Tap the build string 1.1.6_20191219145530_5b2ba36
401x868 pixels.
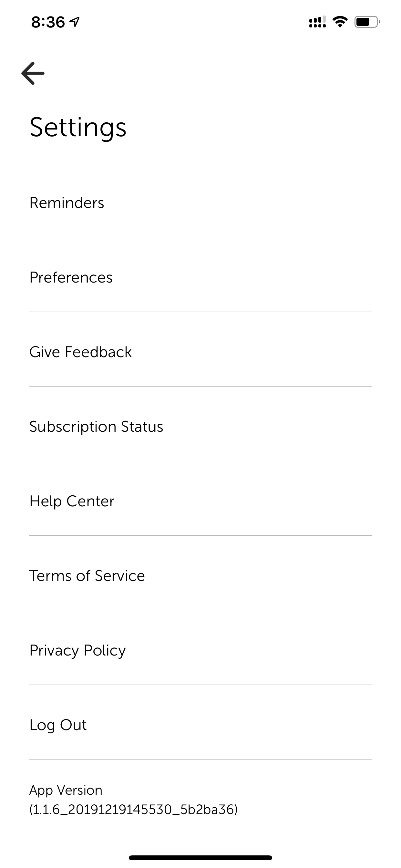(133, 809)
